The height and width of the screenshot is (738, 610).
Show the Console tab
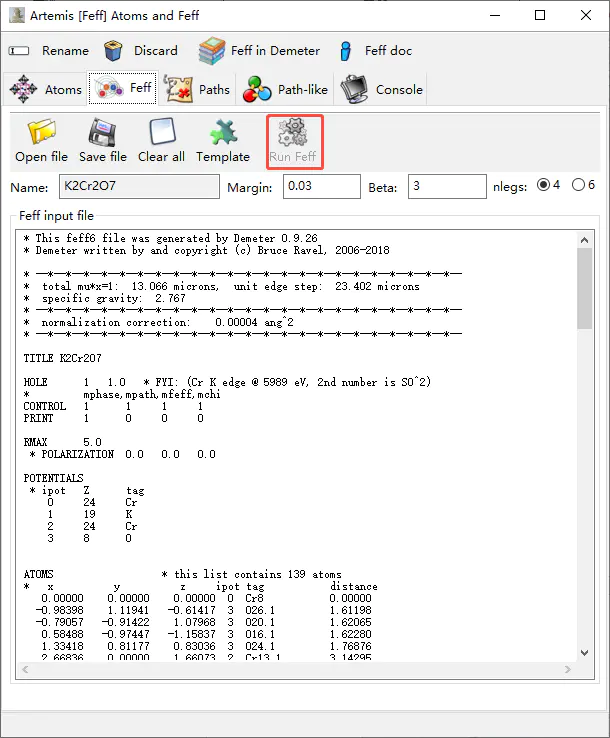381,89
